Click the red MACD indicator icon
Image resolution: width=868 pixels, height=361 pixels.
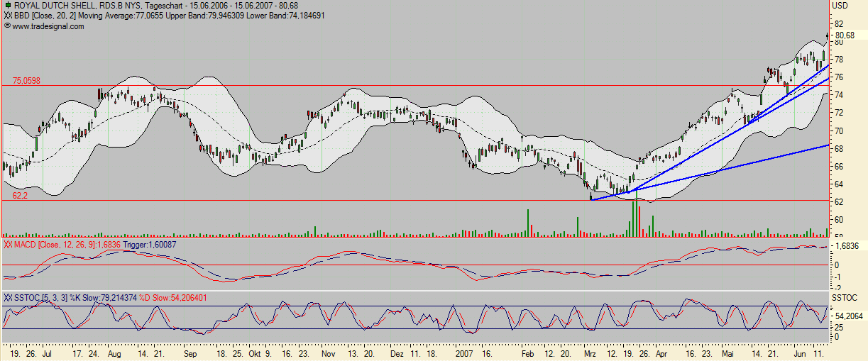coord(8,245)
